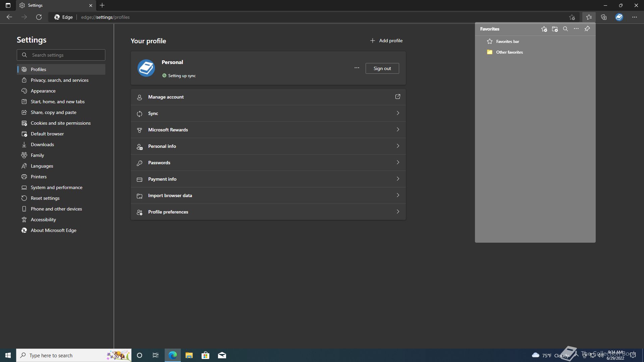Refresh the settings page
Screen dimensions: 644x362
(39, 17)
